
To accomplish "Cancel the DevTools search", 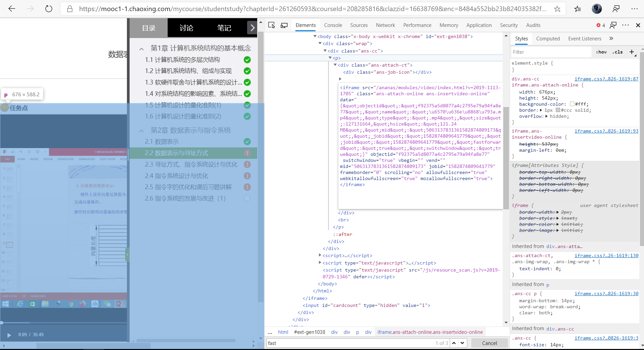I will (x=489, y=343).
